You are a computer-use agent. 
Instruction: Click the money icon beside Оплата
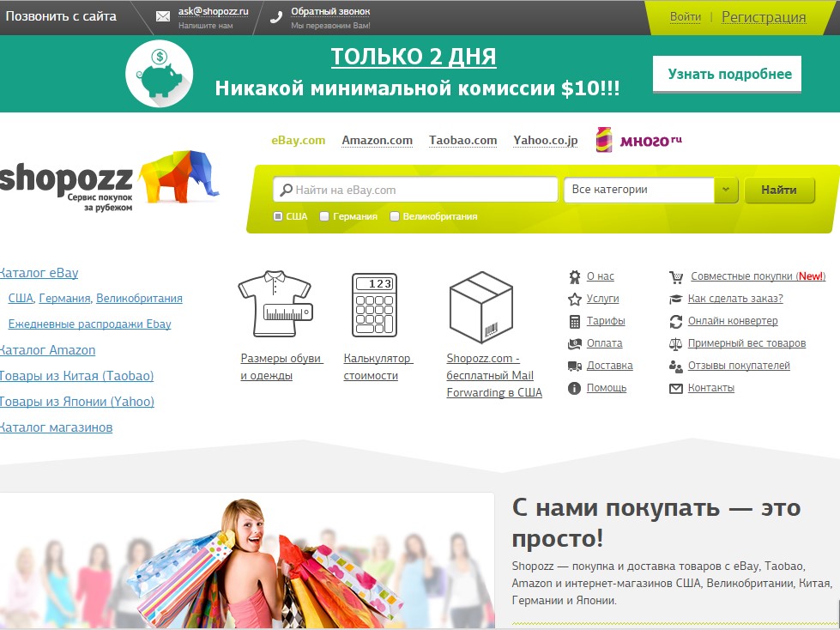pyautogui.click(x=574, y=344)
